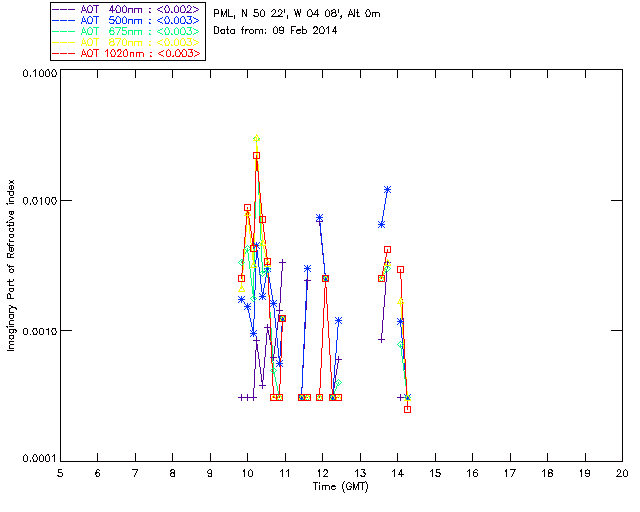
Task: Click the x-axis tick label 16
Action: point(472,473)
